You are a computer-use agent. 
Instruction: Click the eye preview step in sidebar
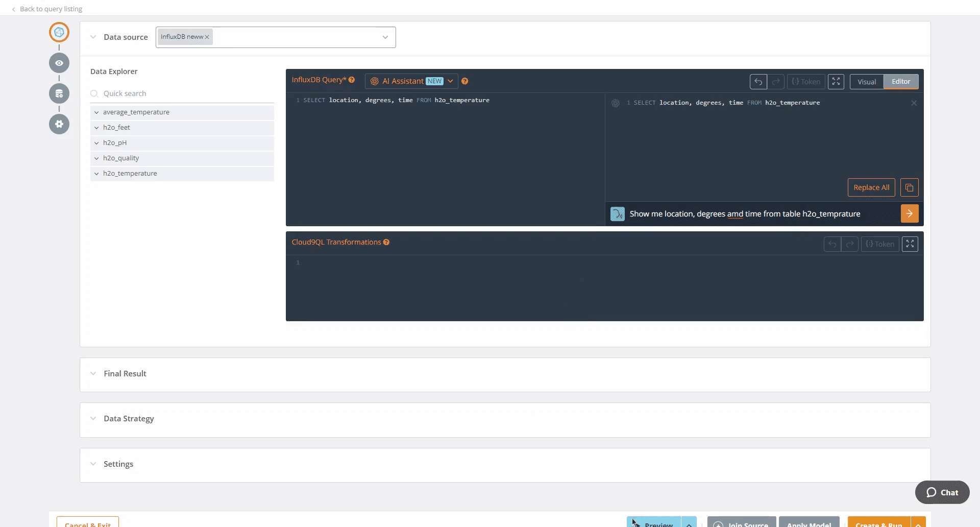(59, 63)
